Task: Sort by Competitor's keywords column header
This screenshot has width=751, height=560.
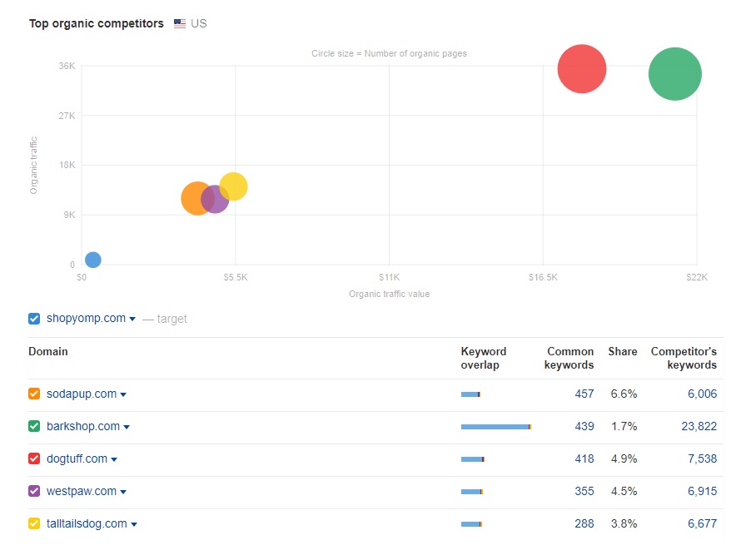Action: pos(684,358)
